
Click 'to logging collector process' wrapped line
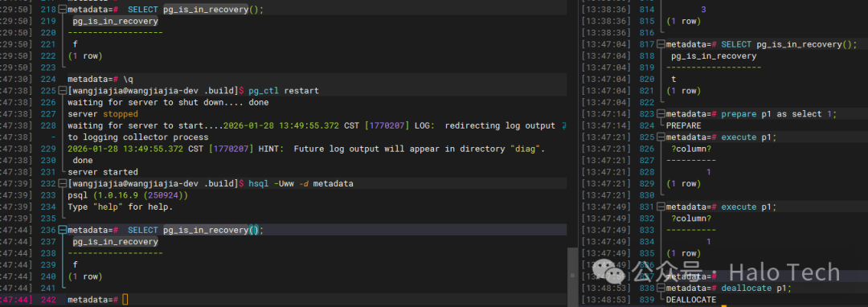[x=138, y=137]
